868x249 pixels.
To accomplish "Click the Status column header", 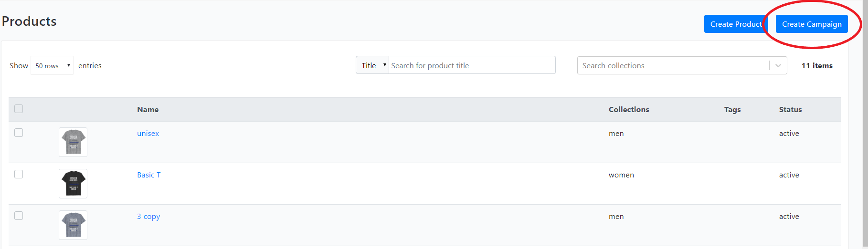I will pos(791,110).
